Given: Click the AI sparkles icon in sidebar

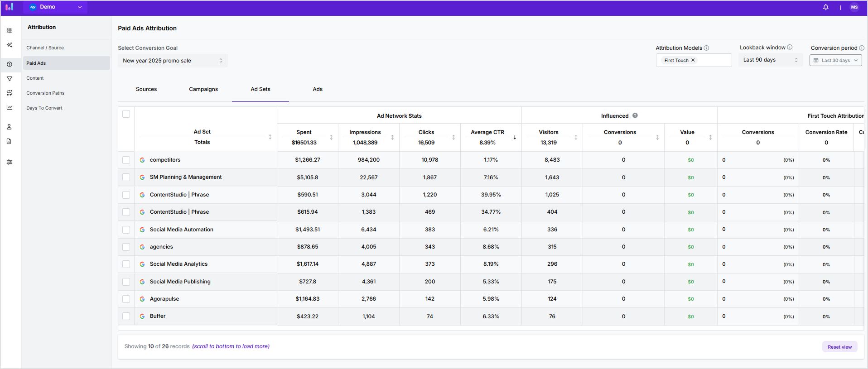Looking at the screenshot, I should point(9,45).
